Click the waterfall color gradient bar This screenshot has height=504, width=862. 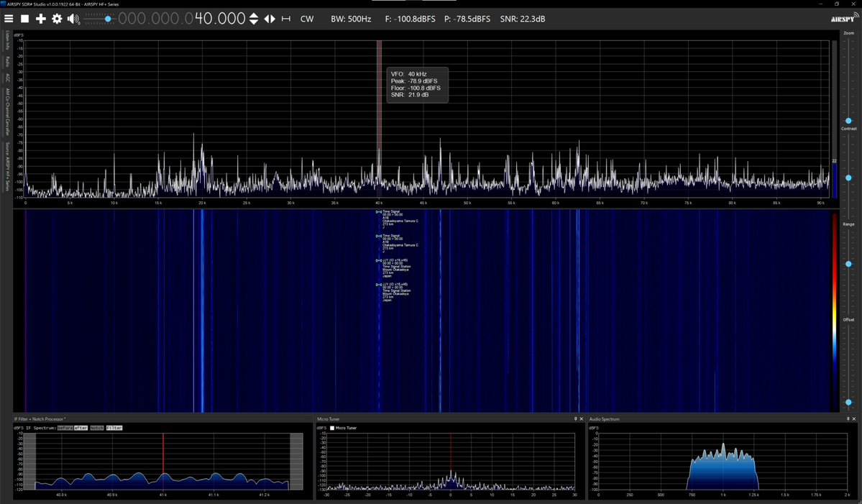pos(835,312)
